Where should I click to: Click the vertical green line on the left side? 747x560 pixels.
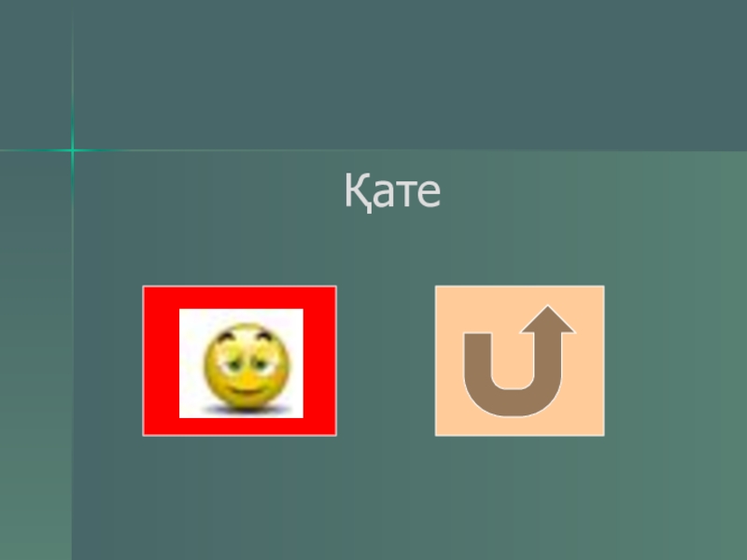pos(73,286)
